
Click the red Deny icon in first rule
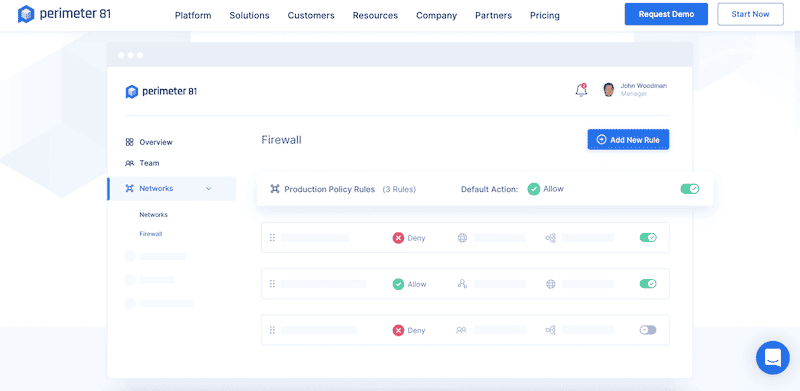tap(398, 238)
